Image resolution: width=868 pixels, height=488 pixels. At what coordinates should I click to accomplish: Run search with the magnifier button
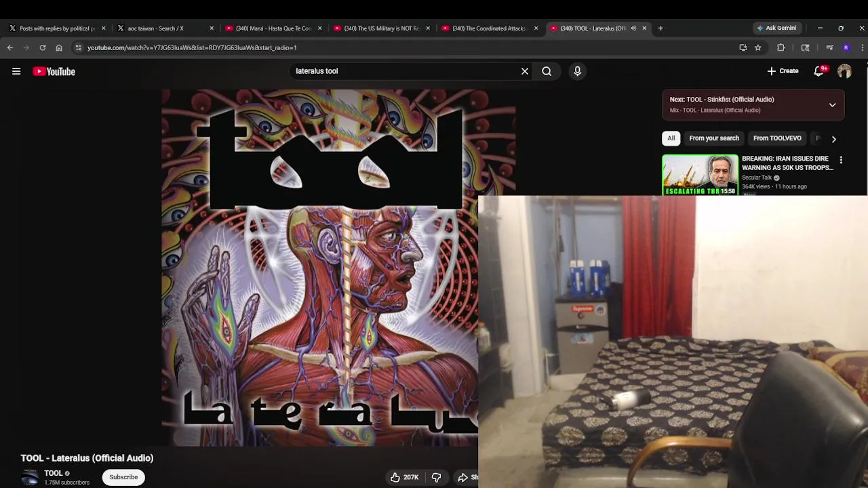[547, 71]
